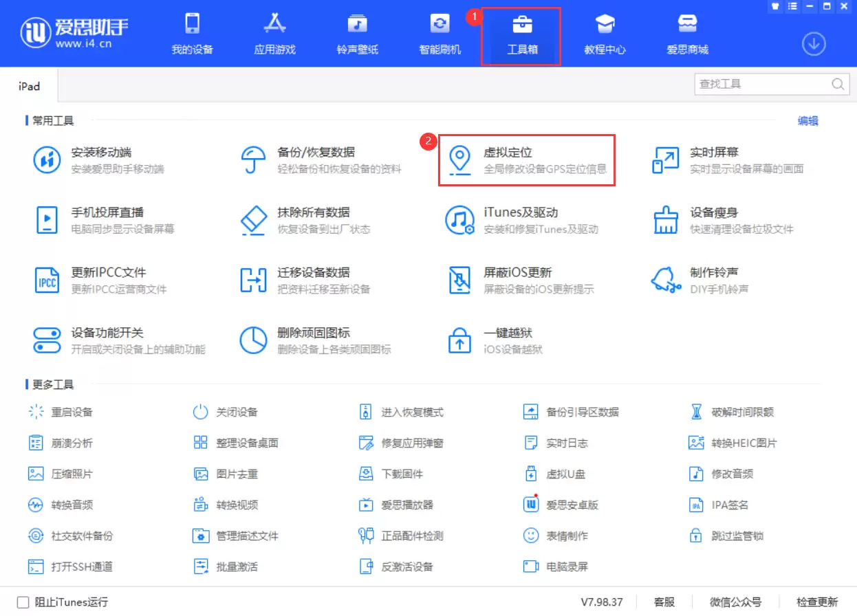The image size is (857, 616).
Task: Open 转换视频 tool
Action: (226, 505)
